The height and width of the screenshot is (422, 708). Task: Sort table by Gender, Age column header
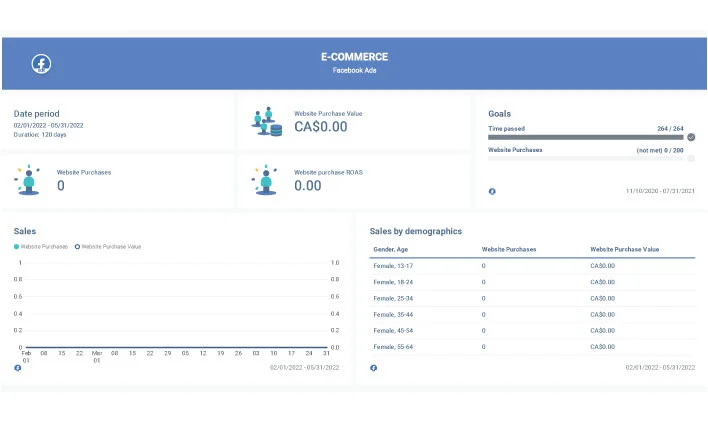click(394, 249)
